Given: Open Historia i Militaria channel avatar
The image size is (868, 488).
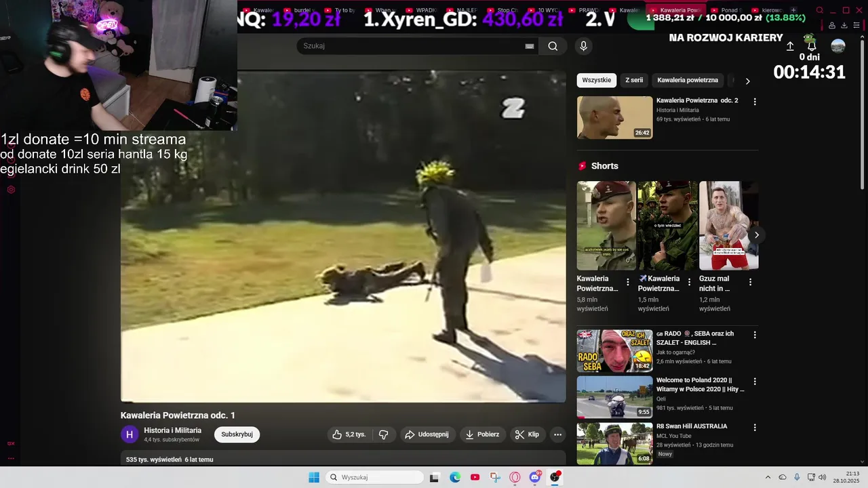Looking at the screenshot, I should [130, 434].
